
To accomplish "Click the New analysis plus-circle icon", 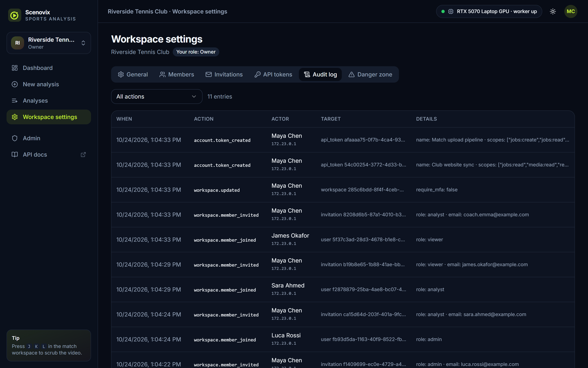I will pyautogui.click(x=14, y=84).
